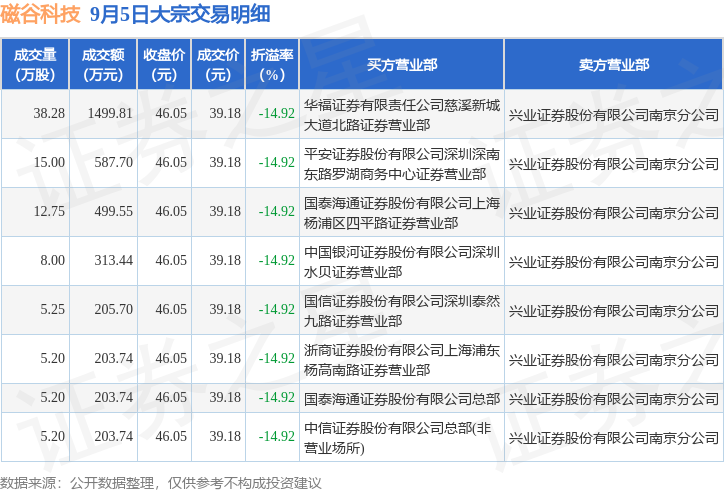
Task: Click buyer 国泰海通证券股份有限公司总部
Action: (402, 399)
